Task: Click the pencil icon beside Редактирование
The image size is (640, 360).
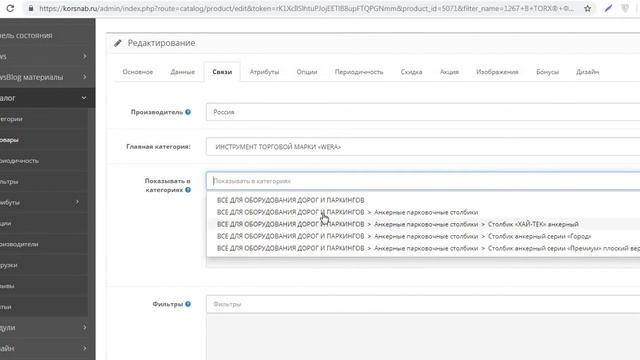Action: [x=118, y=43]
